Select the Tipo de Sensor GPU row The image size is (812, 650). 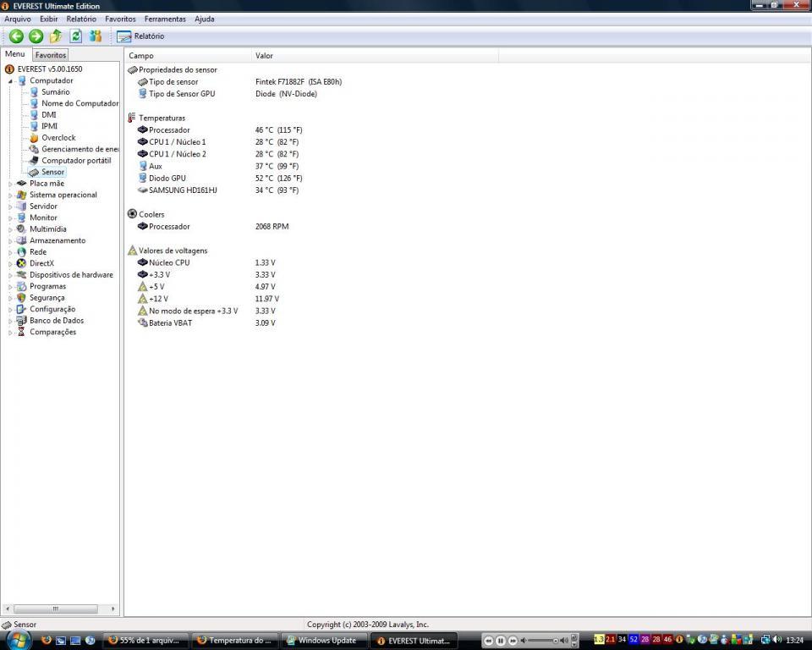228,94
